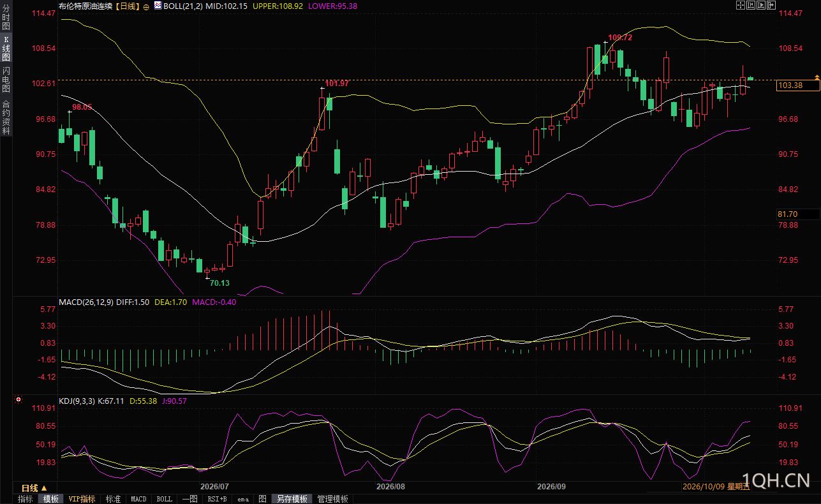This screenshot has height=504, width=821.
Task: Click the play-forward chart axis icon
Action: point(761,5)
